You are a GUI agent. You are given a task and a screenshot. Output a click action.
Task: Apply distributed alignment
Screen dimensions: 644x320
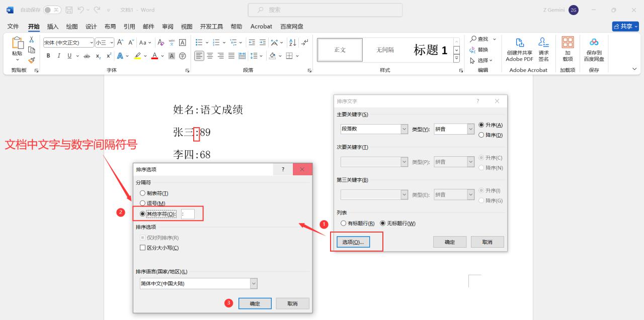tap(242, 56)
